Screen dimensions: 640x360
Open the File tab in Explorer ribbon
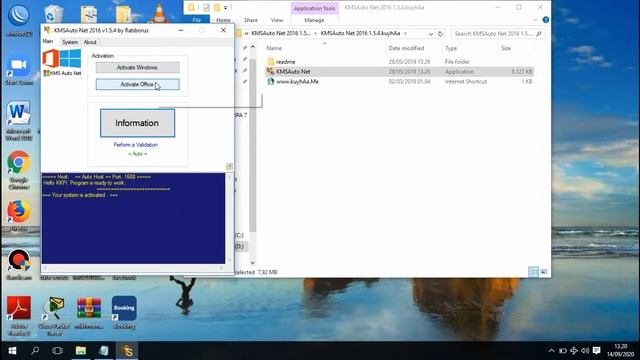(197, 20)
